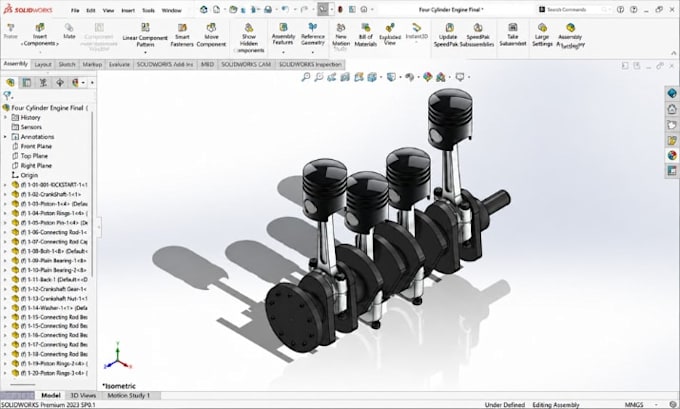This screenshot has height=409, width=680.
Task: Click the *Isometric view label
Action: (x=119, y=386)
